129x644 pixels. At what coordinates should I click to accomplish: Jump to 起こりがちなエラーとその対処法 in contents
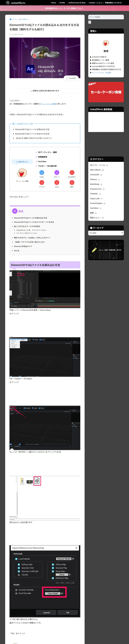[27, 226]
